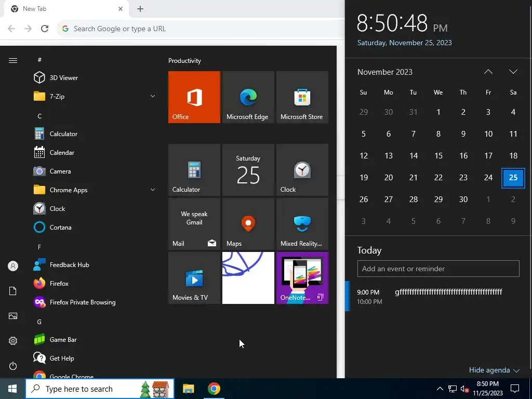This screenshot has width=532, height=399.
Task: Open the 9:00 PM agenda event
Action: pos(438,296)
